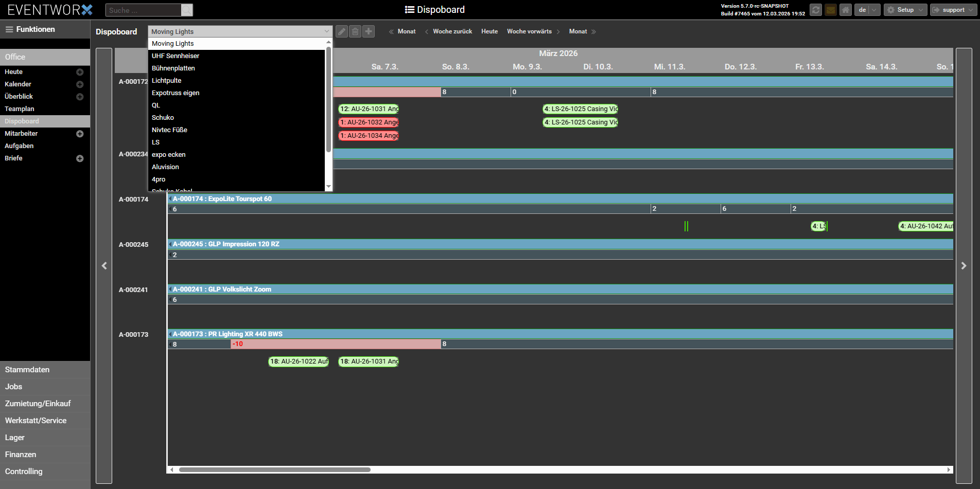Click into the Suche search field
The image size is (980, 489).
pyautogui.click(x=143, y=10)
